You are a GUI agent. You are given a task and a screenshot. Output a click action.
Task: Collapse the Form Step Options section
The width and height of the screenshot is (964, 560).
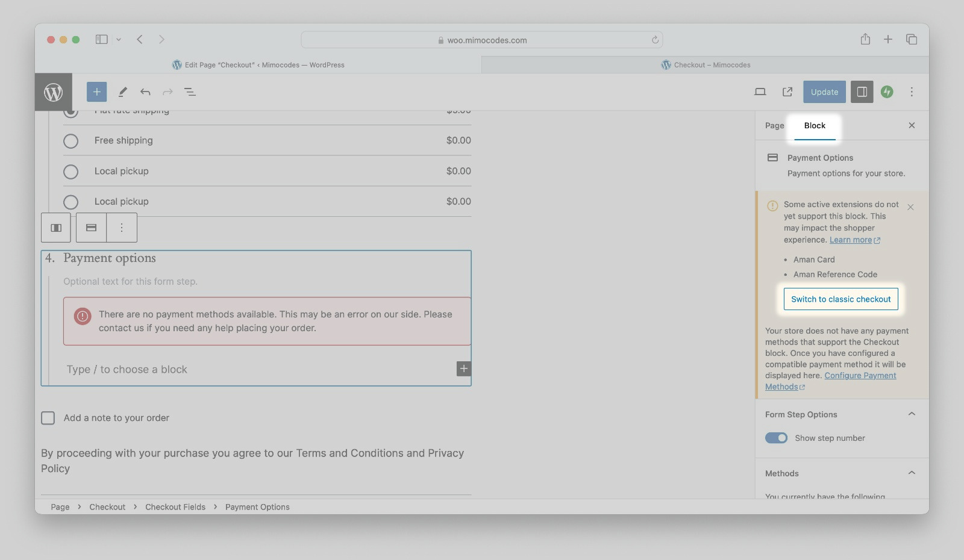point(911,414)
